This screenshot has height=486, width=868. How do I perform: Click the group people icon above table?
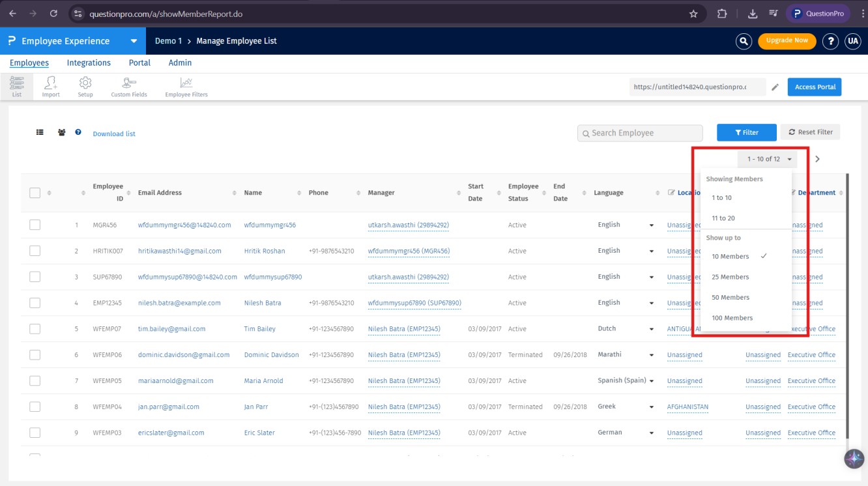pyautogui.click(x=61, y=132)
